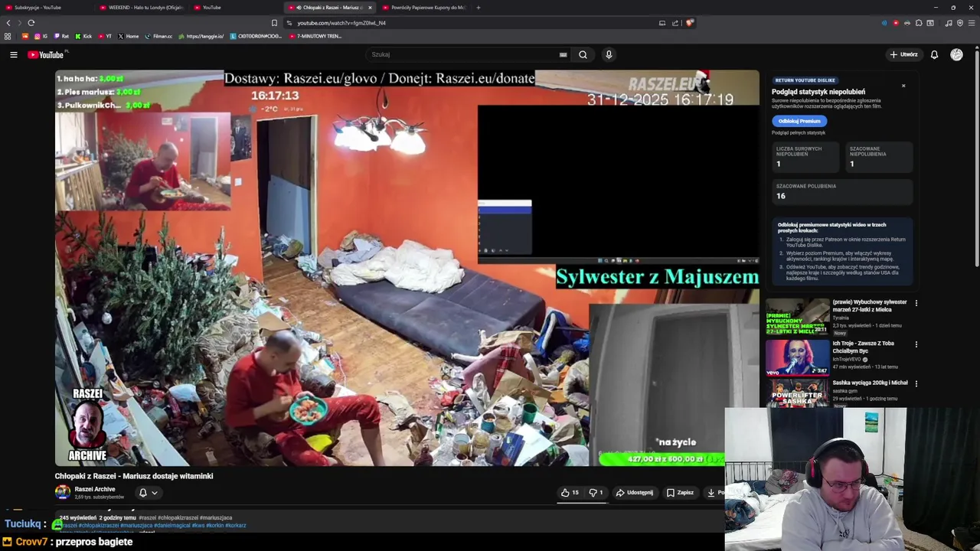Go back in browser history
980x551 pixels.
[x=8, y=23]
